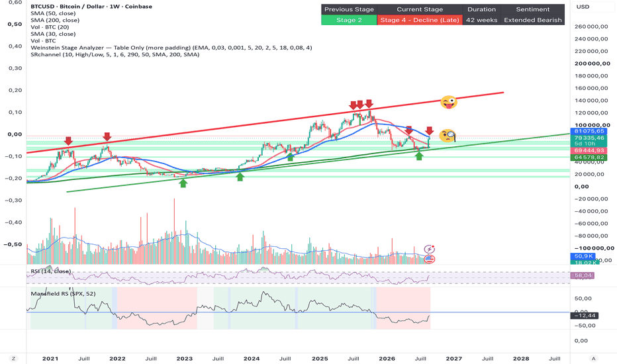Click the green 64578,82 price label
Image resolution: width=617 pixels, height=364 pixels.
pos(589,158)
